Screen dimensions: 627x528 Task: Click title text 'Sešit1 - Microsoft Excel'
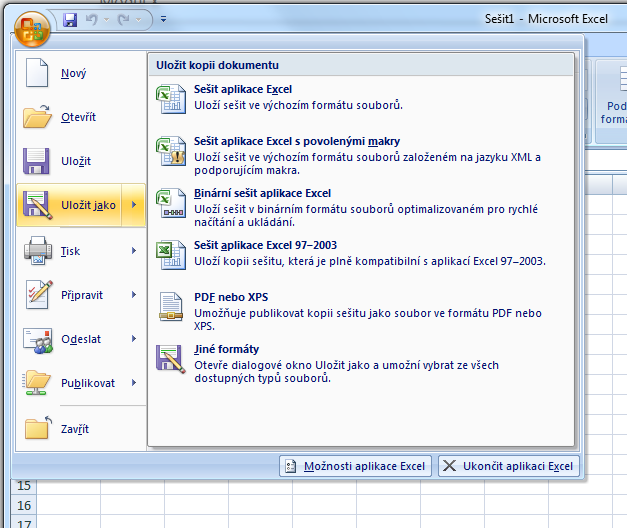[546, 19]
